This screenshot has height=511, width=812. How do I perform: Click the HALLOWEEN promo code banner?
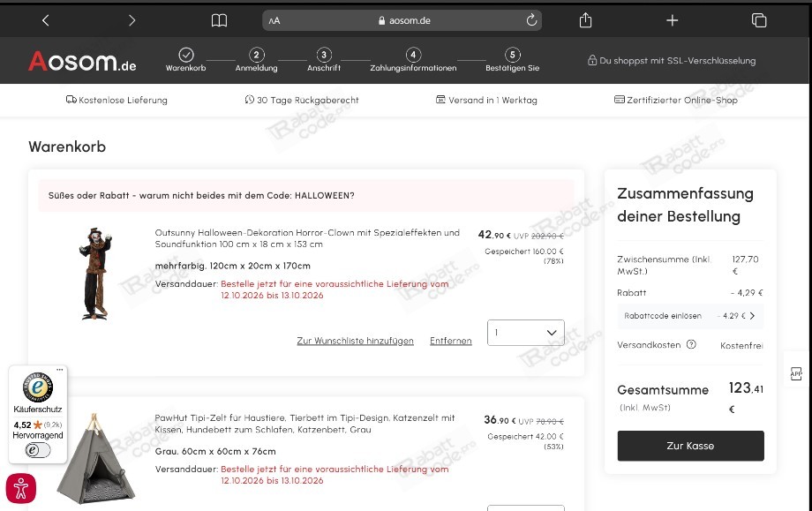click(305, 195)
